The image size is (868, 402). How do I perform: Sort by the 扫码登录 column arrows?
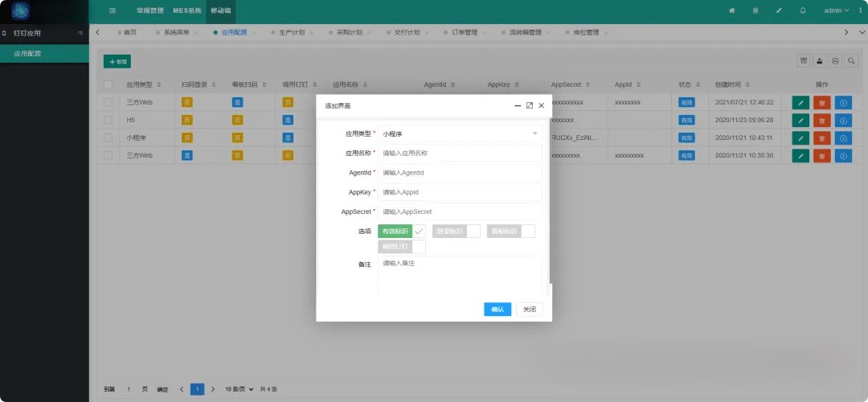[x=214, y=84]
